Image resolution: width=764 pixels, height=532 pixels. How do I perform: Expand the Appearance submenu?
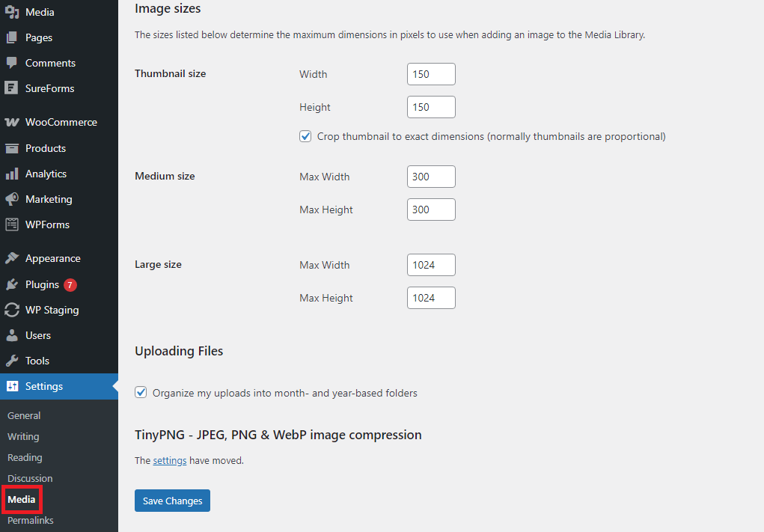pos(54,258)
